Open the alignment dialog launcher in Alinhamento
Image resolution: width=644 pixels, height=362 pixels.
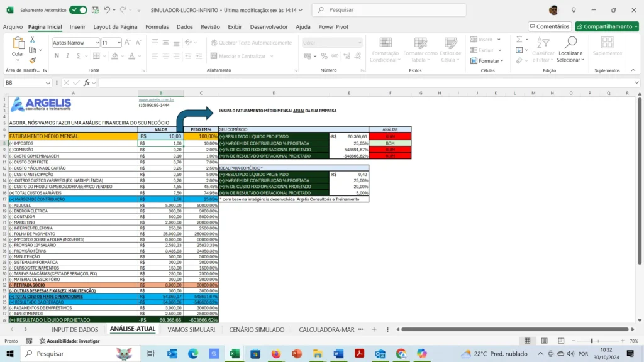pyautogui.click(x=296, y=70)
